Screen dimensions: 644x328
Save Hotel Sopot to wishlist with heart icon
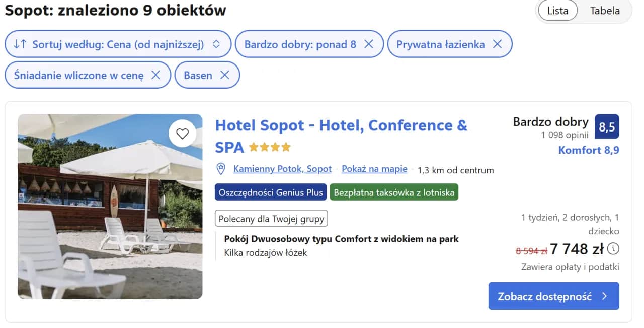tap(182, 133)
